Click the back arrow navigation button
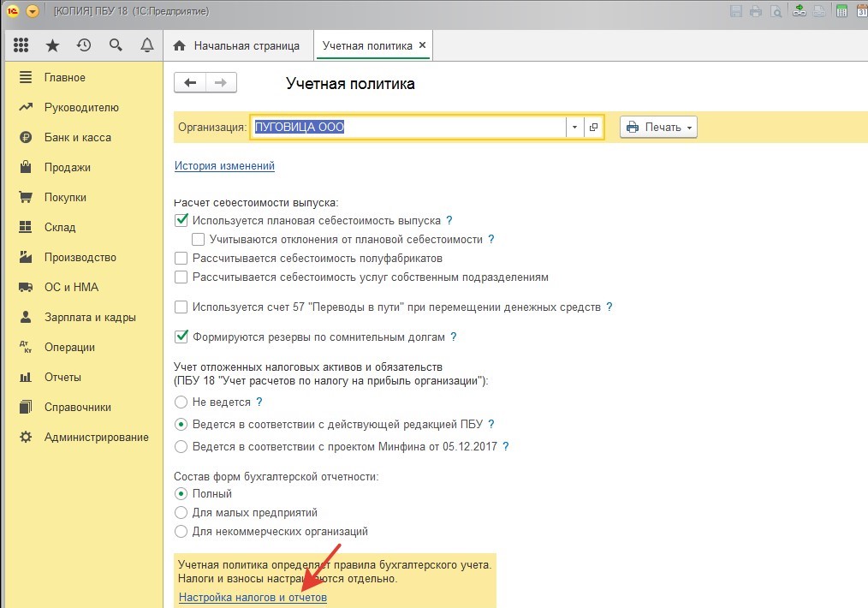868x608 pixels. (x=190, y=83)
